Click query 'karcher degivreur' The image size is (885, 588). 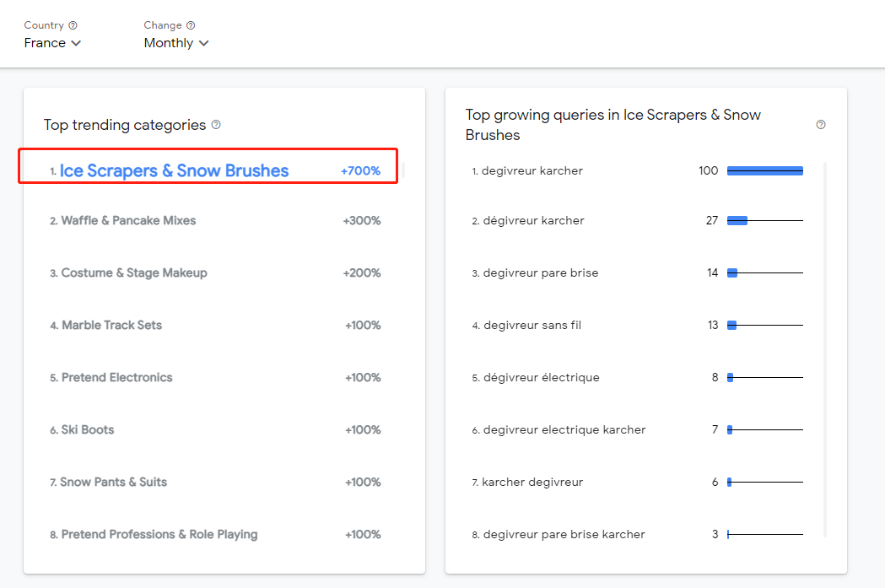tap(532, 482)
